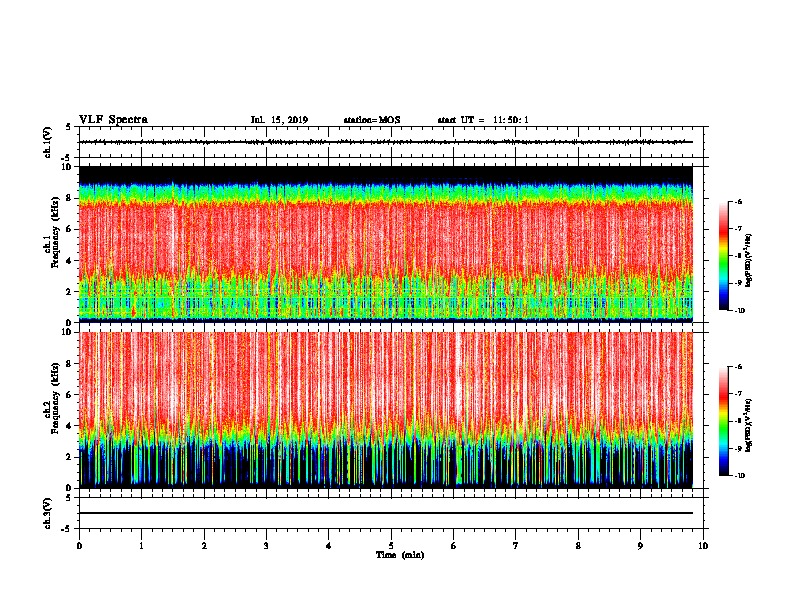Click the 'start UT = 11:50: 1' text

[x=483, y=120]
